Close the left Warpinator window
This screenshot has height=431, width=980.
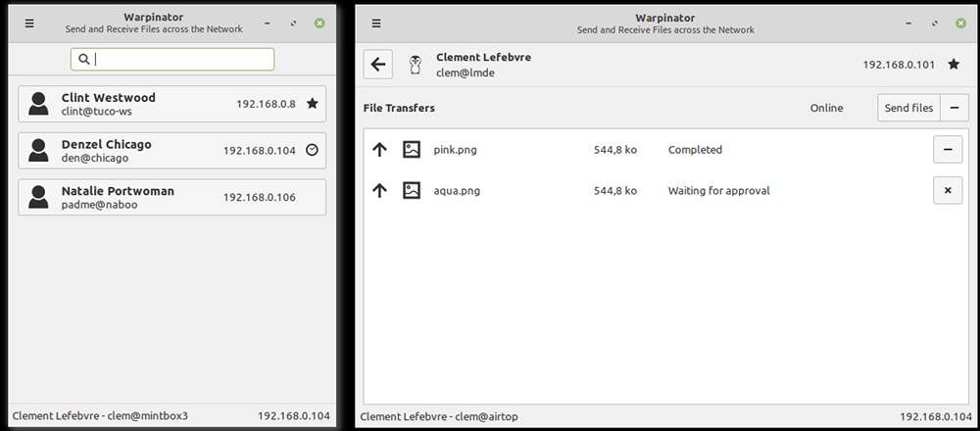pos(319,24)
